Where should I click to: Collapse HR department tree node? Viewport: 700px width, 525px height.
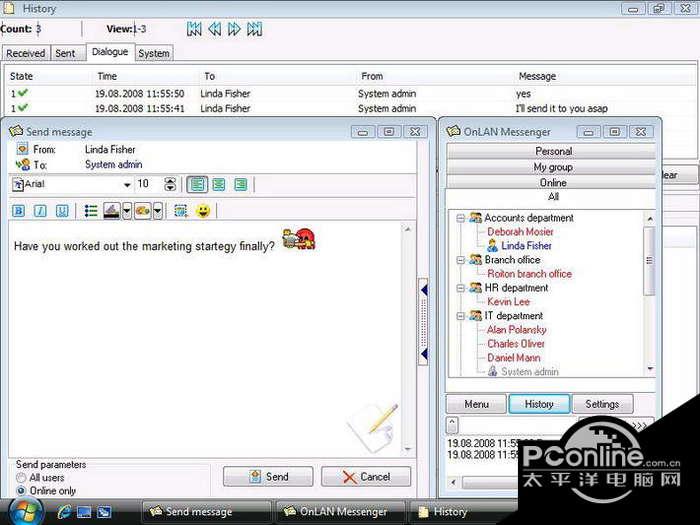460,288
